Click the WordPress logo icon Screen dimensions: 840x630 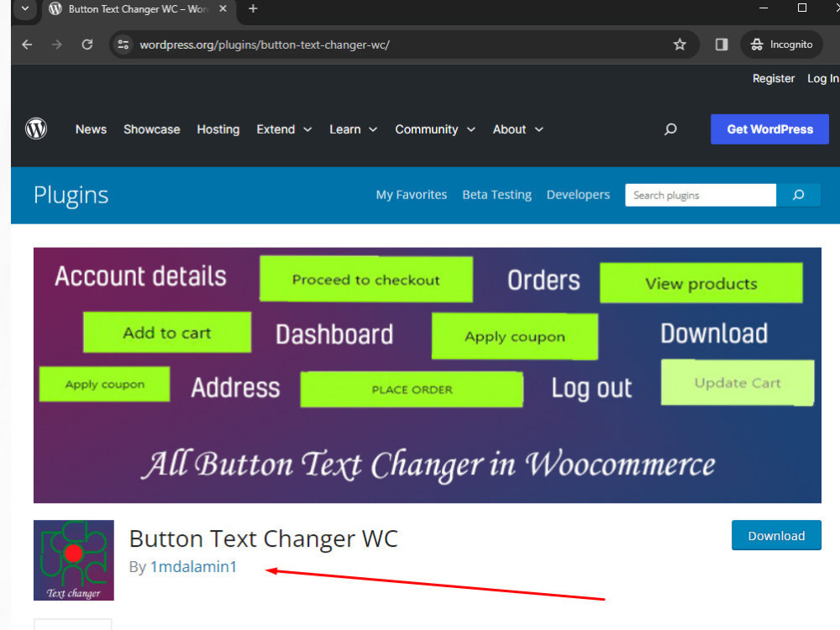[36, 129]
